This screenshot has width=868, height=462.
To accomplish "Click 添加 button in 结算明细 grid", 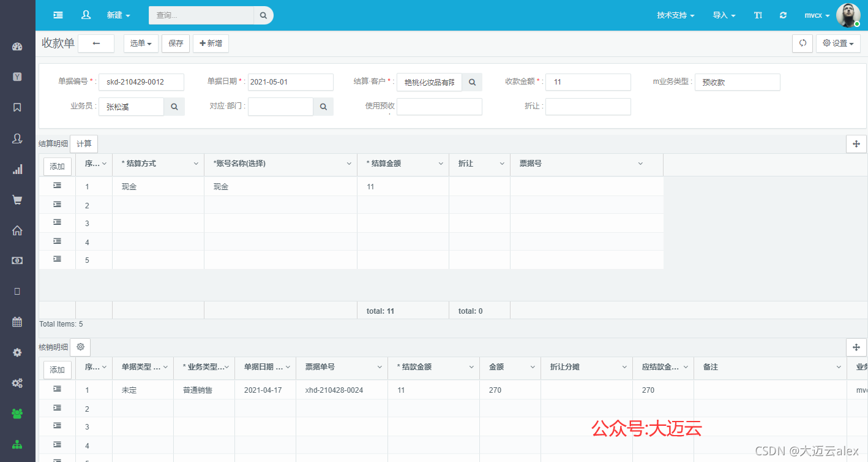I will point(58,167).
